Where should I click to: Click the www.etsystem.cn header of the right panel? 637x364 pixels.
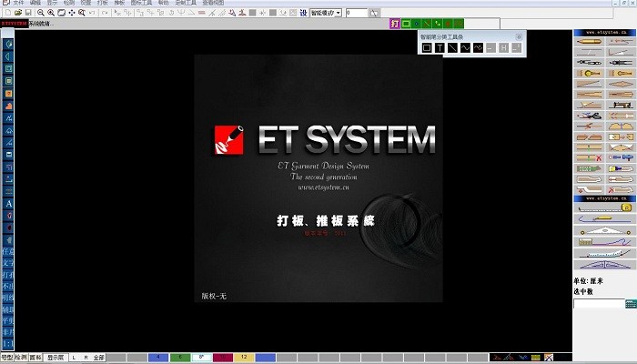click(604, 33)
